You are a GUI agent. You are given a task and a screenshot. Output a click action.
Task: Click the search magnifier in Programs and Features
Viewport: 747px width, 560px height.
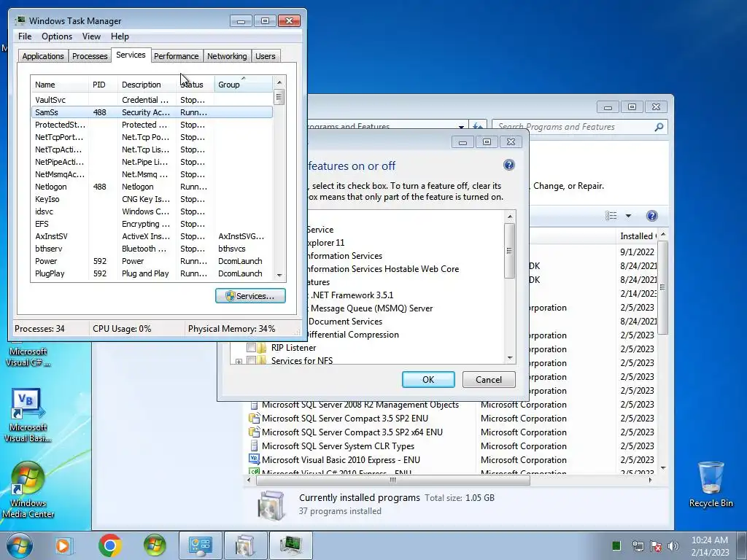tap(659, 127)
